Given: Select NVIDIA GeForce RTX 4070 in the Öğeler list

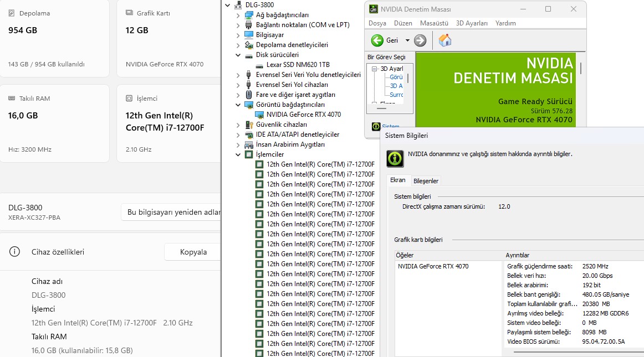Looking at the screenshot, I should coord(433,266).
